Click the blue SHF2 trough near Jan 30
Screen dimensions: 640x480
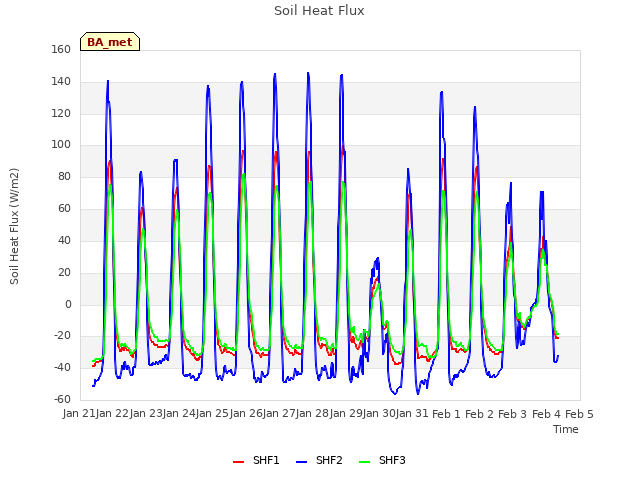click(395, 393)
